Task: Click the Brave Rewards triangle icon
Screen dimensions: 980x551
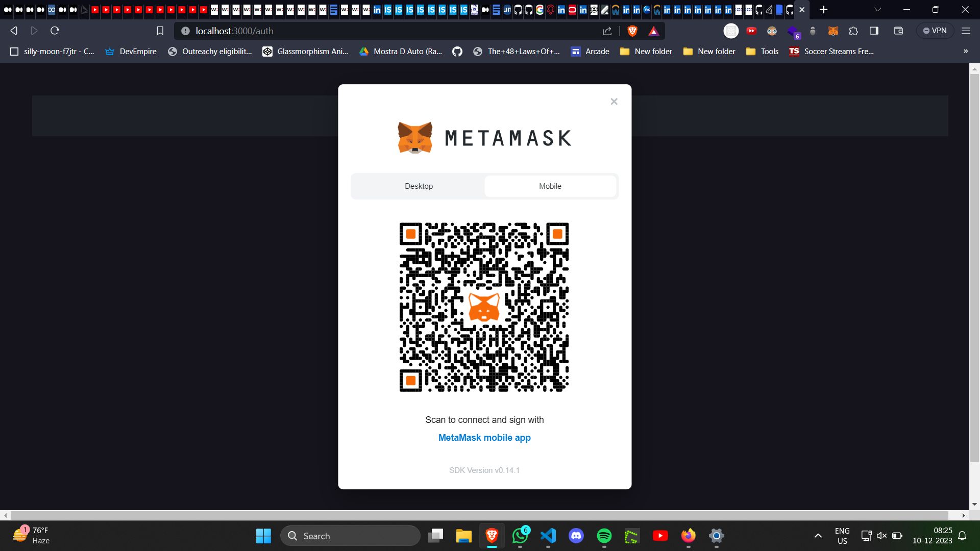Action: [x=652, y=31]
